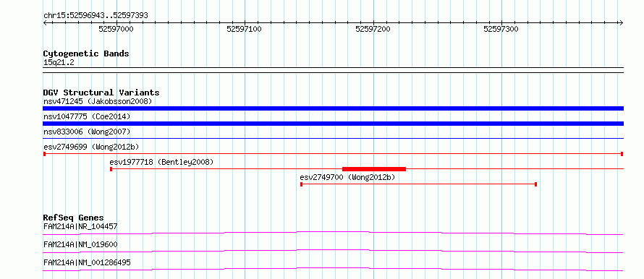Select the FAM214A|NM_019600 transcript label
The image size is (644, 279).
coord(80,244)
